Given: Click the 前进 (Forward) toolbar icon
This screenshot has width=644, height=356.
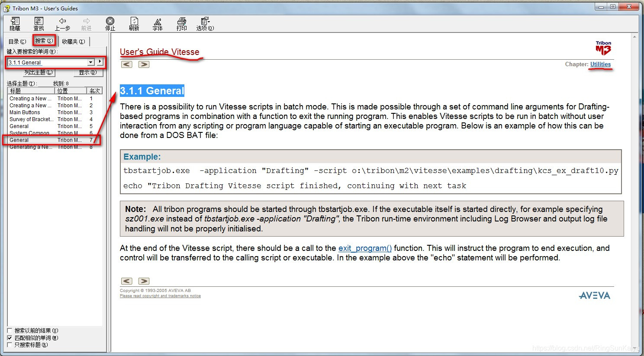Looking at the screenshot, I should click(x=87, y=24).
